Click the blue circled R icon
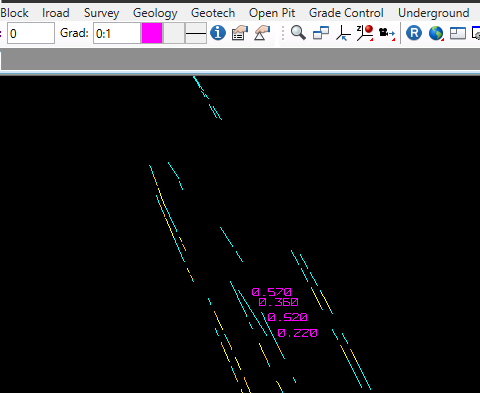This screenshot has height=393, width=480. (x=414, y=33)
